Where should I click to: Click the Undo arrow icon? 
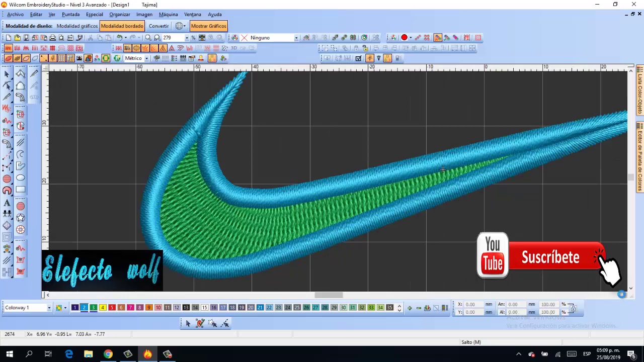pyautogui.click(x=120, y=38)
